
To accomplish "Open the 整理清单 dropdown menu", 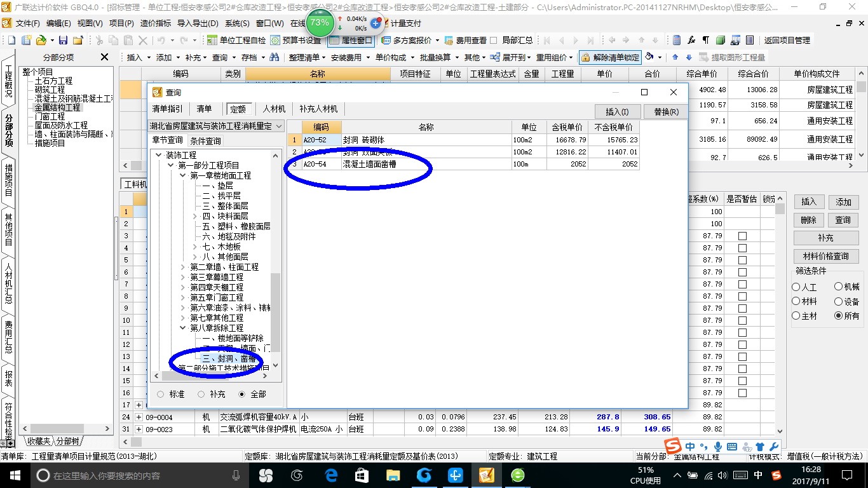I will 307,57.
